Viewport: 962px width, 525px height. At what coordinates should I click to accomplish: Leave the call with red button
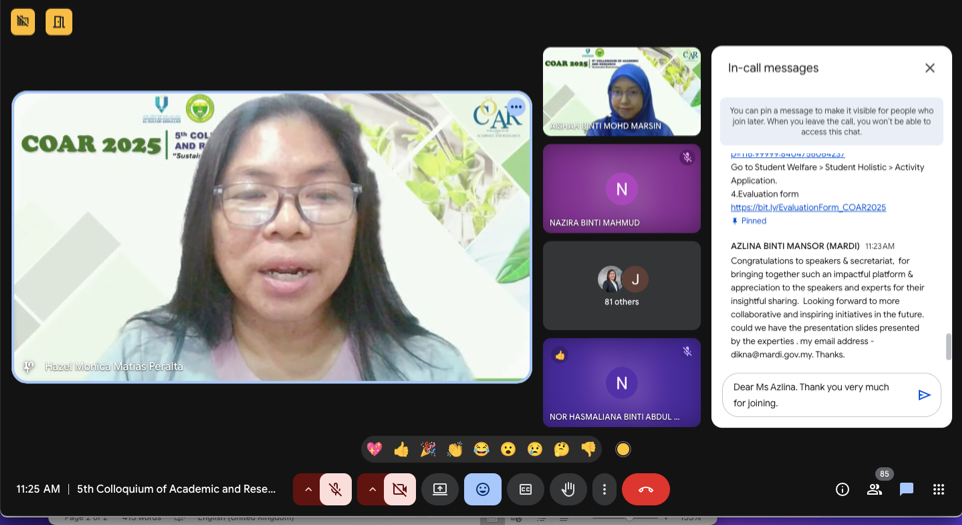tap(645, 489)
